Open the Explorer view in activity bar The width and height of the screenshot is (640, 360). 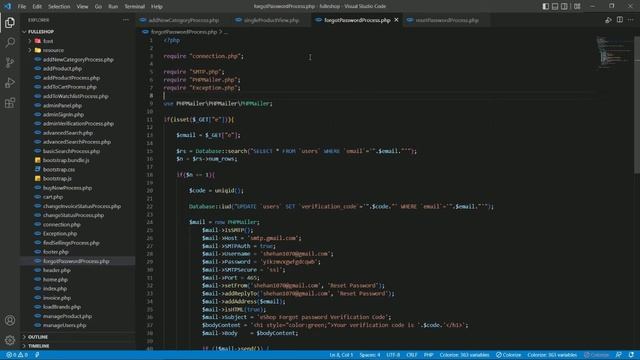(10, 22)
